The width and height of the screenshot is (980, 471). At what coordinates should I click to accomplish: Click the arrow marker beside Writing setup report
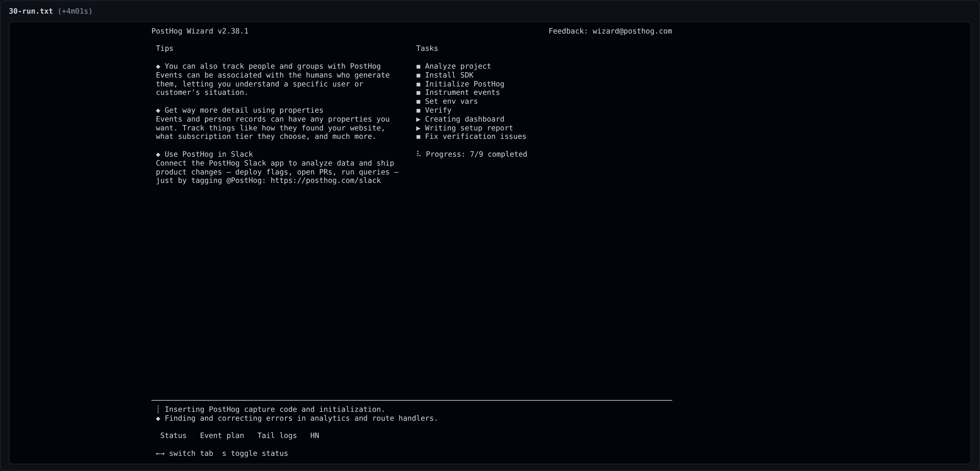point(419,128)
